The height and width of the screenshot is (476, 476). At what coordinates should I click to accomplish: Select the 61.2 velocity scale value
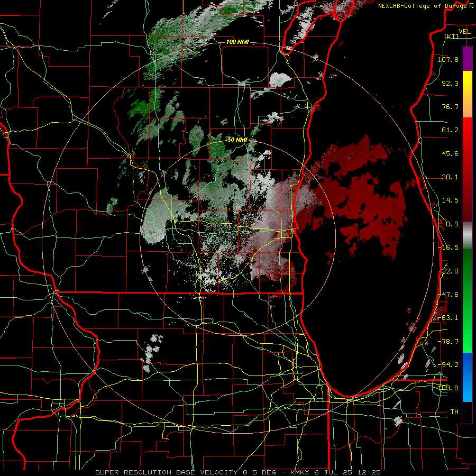click(450, 130)
